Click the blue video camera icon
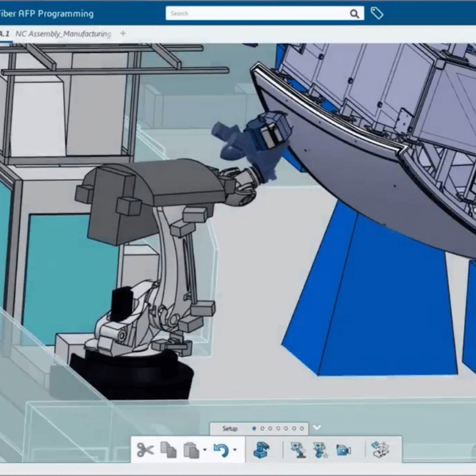476x476 pixels. tap(343, 450)
